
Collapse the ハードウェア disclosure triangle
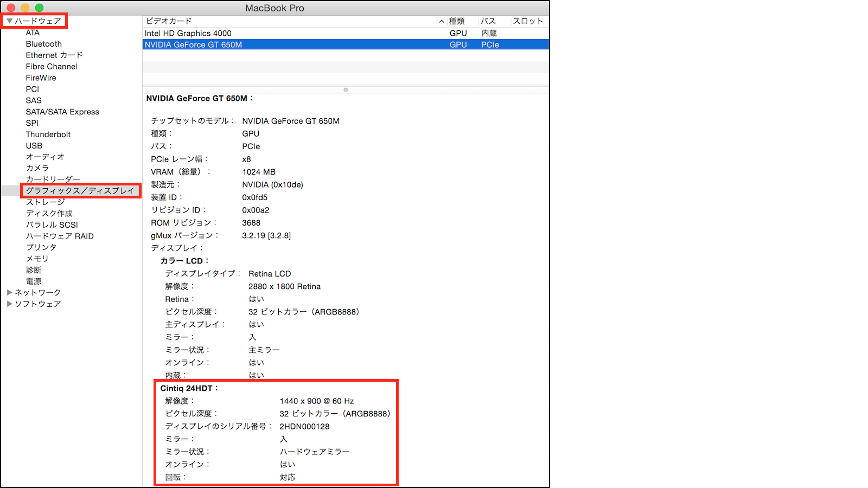[x=9, y=21]
